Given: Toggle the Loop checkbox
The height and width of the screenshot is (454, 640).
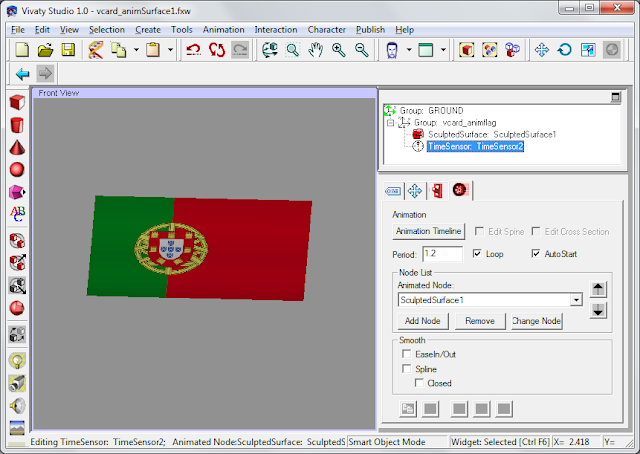Looking at the screenshot, I should [477, 254].
